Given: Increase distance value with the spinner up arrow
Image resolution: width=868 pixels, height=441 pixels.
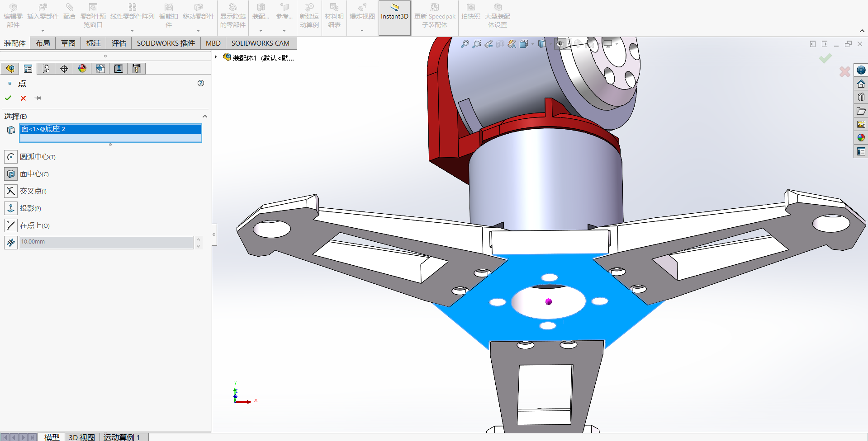Looking at the screenshot, I should 198,239.
